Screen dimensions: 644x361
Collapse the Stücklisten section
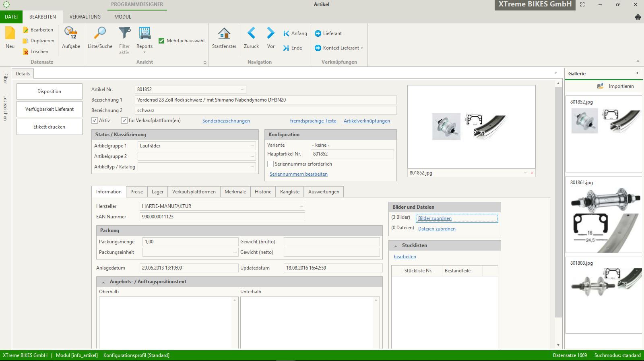click(x=396, y=245)
